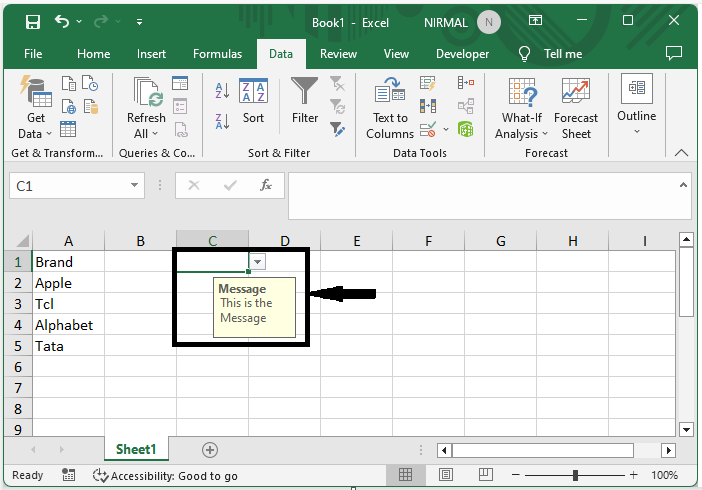Switch to the Formulas tab
Screen dimensions: 702x490
[218, 54]
